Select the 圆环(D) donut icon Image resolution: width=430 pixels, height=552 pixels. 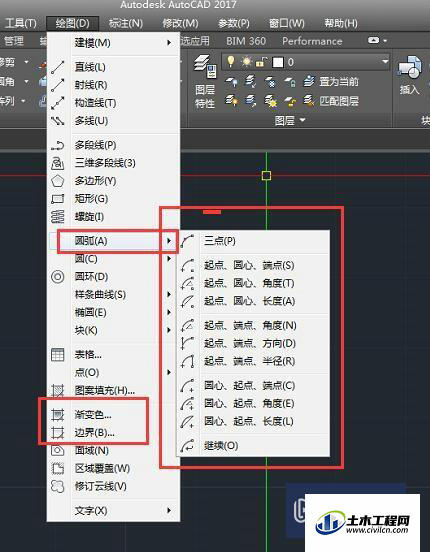coord(57,277)
